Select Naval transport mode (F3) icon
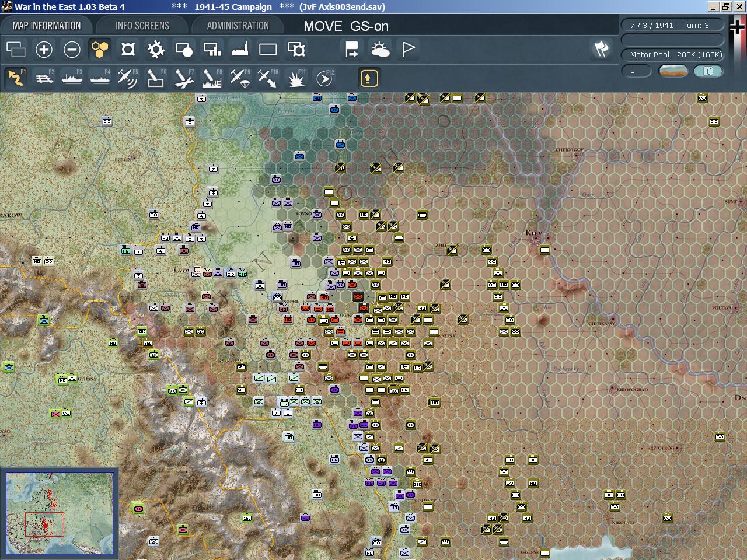This screenshot has width=747, height=560. 72,78
